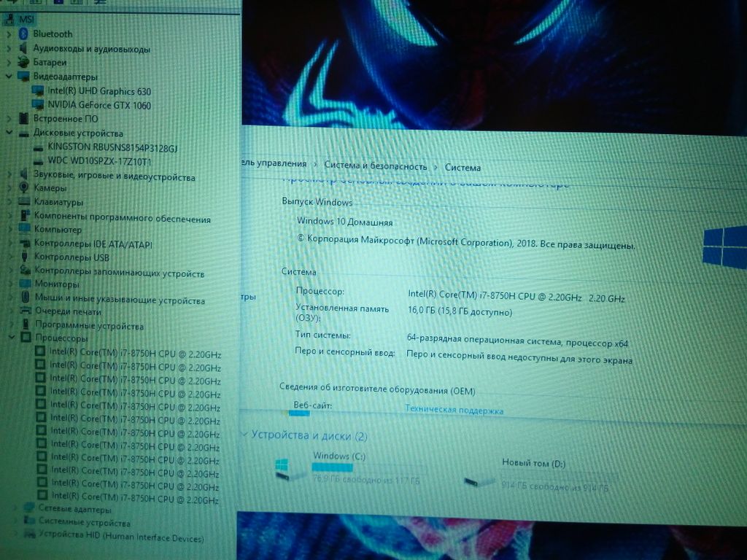Select the MSI root node label
Screen dimensions: 747x560
26,20
